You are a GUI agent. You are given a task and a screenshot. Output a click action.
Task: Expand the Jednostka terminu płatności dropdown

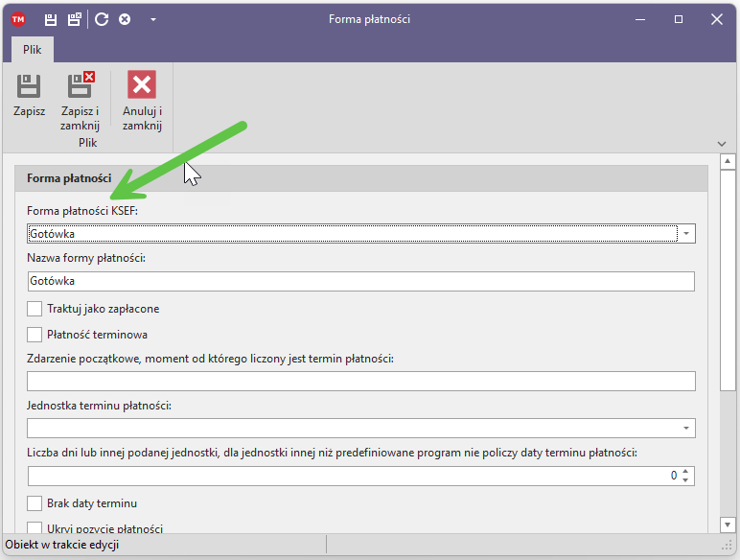coord(686,428)
